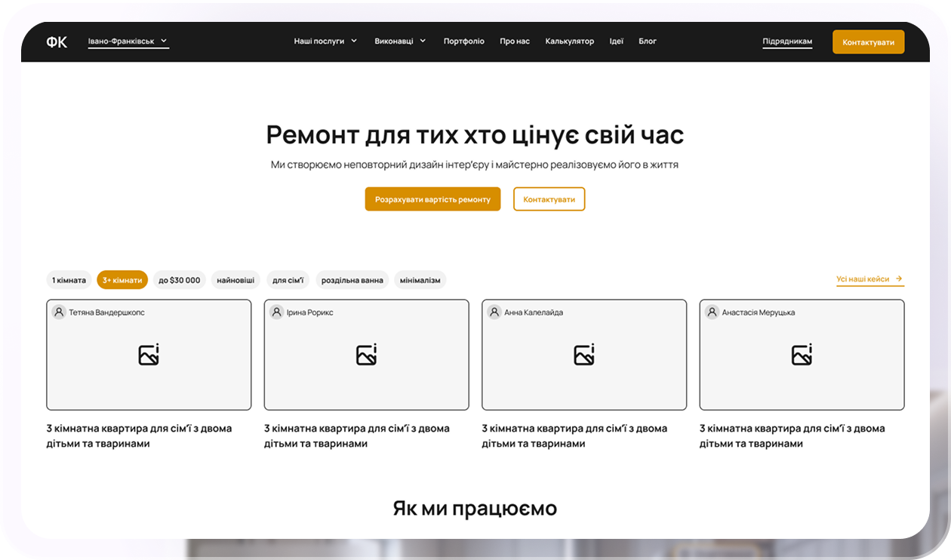The width and height of the screenshot is (951, 560).
Task: Expand the Виконавці dropdown menu
Action: pyautogui.click(x=400, y=42)
